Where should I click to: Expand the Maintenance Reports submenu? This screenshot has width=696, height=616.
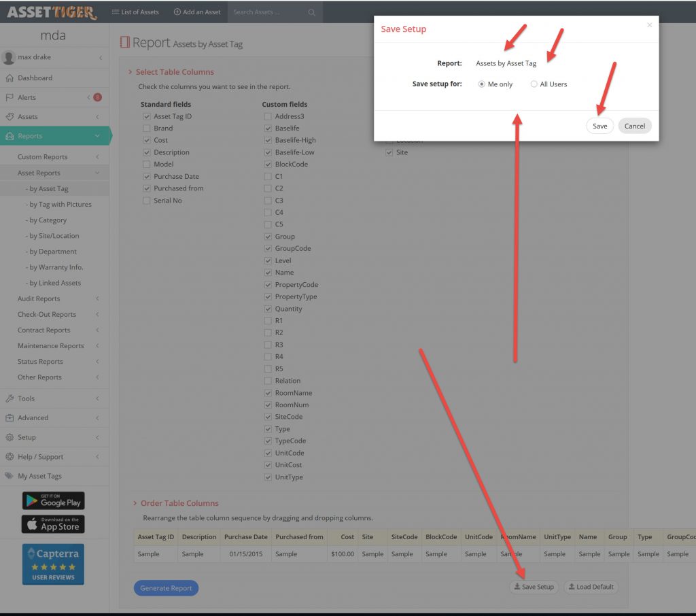51,346
